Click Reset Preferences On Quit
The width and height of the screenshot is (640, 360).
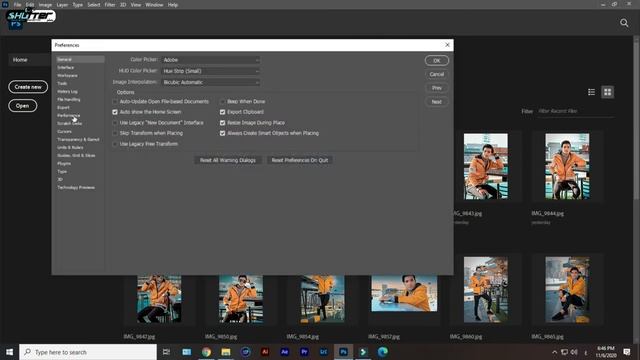click(x=300, y=160)
